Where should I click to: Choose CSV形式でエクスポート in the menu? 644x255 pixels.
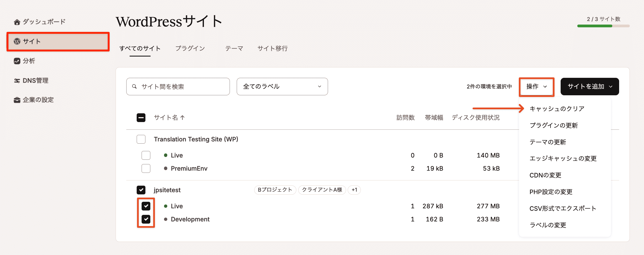pos(563,208)
